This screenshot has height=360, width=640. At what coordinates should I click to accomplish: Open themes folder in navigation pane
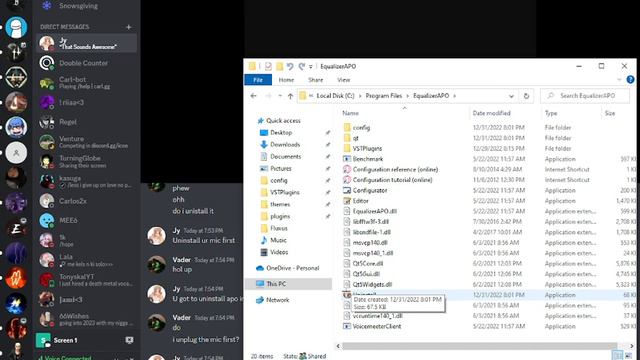pos(280,204)
